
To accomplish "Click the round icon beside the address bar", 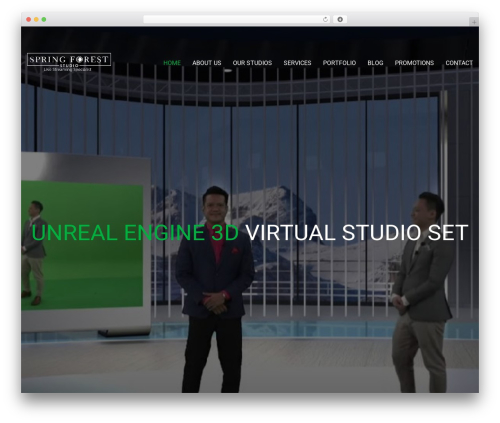I will coord(340,20).
